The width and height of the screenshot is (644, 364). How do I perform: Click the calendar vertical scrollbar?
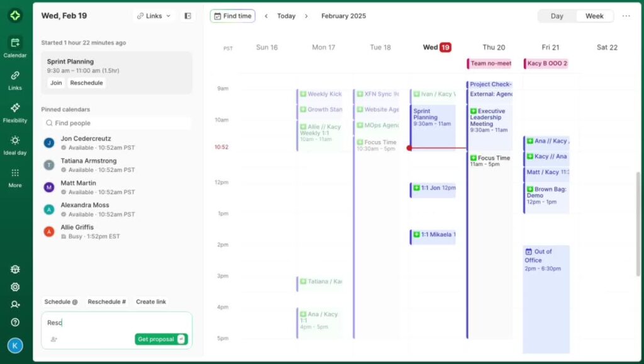(638, 224)
